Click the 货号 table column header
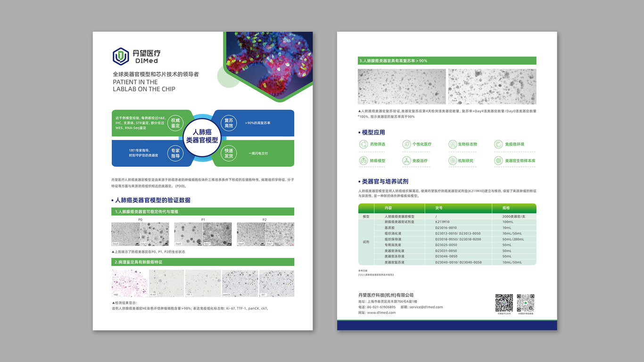 [x=439, y=208]
